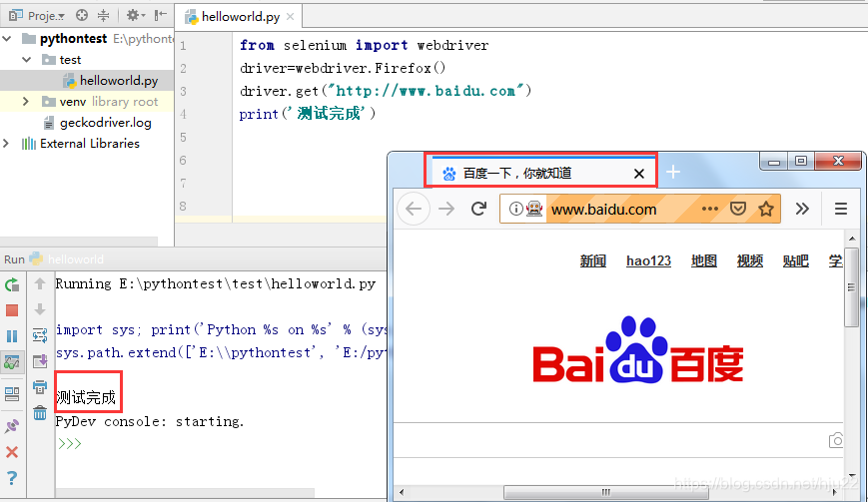Print the console output

pos(40,387)
